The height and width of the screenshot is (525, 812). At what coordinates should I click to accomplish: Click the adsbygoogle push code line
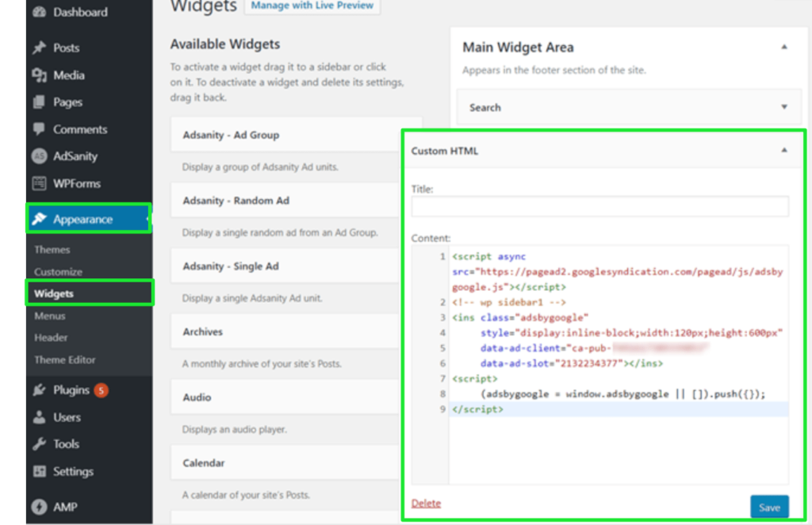(622, 394)
